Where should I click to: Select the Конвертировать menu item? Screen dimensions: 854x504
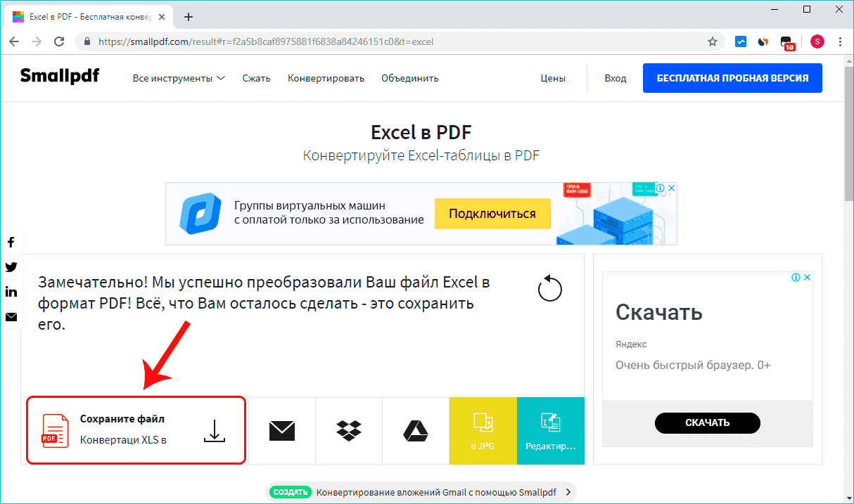(x=326, y=78)
